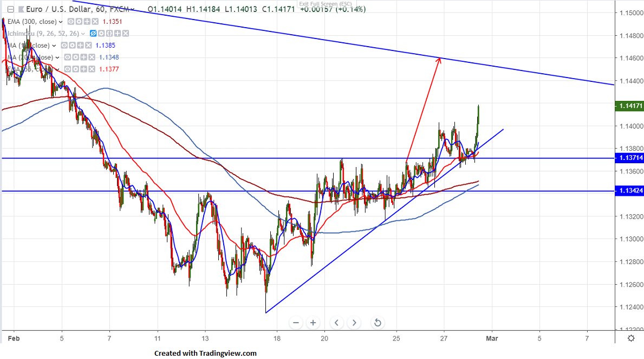The height and width of the screenshot is (359, 644).
Task: Click the plus icon on EMA (300, close) row
Action: 87,22
